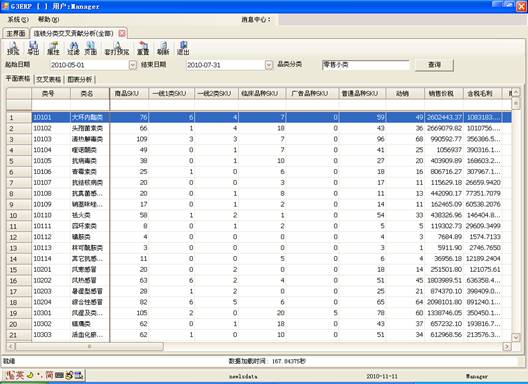Click the 类号 column header
Image resolution: width=528 pixels, height=384 pixels.
pyautogui.click(x=51, y=93)
